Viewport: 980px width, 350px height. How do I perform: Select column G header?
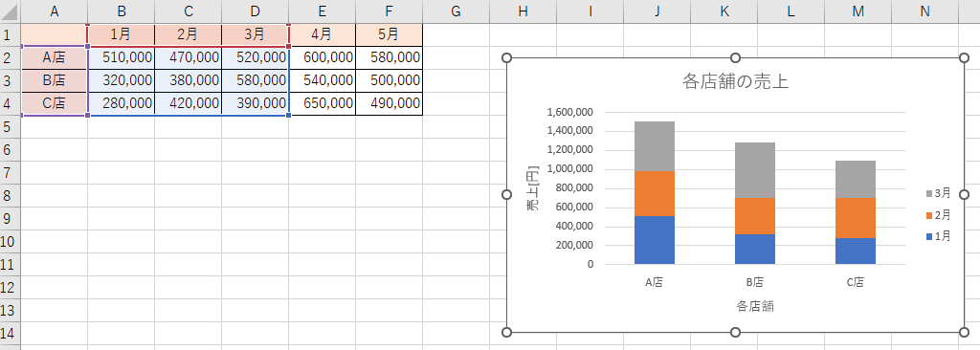pos(456,11)
